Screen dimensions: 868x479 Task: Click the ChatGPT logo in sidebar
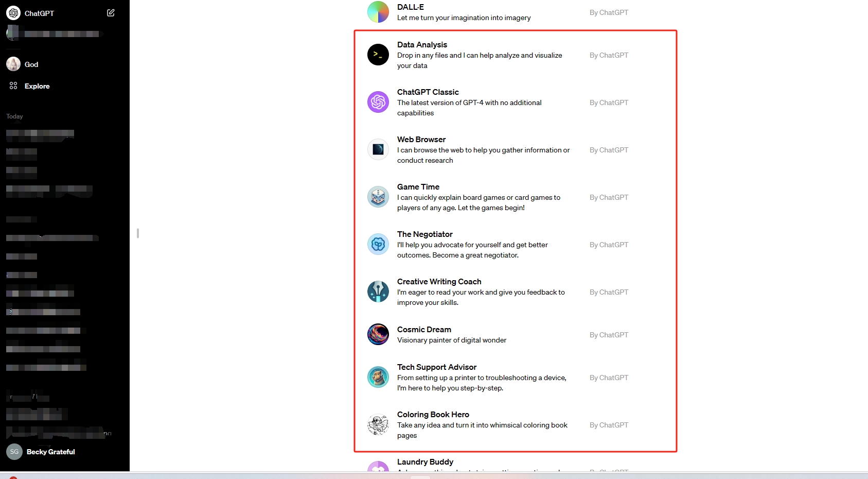(13, 13)
